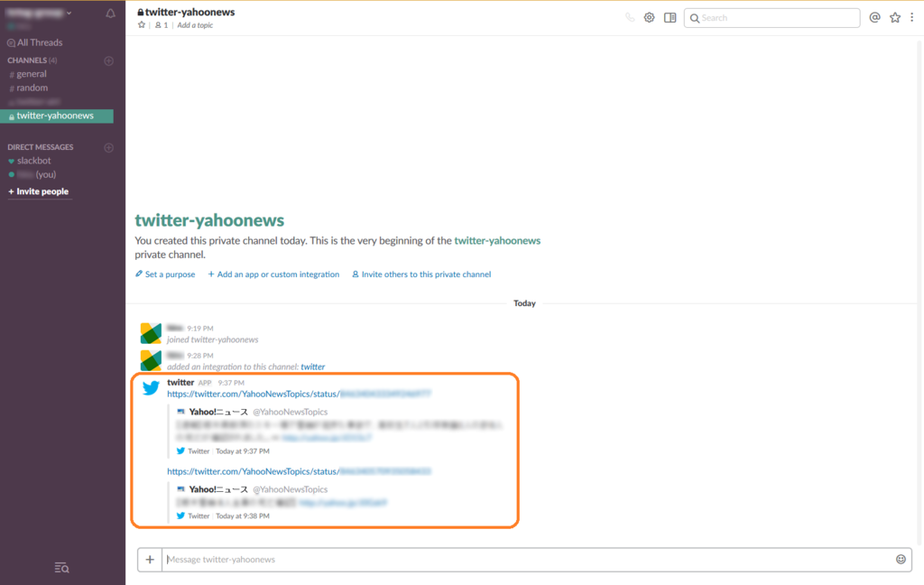This screenshot has width=924, height=585.
Task: Click Add an app or custom integration
Action: (273, 274)
